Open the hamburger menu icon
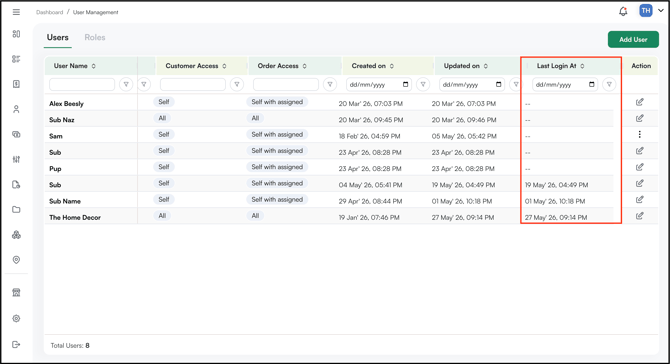670x364 pixels. [16, 12]
